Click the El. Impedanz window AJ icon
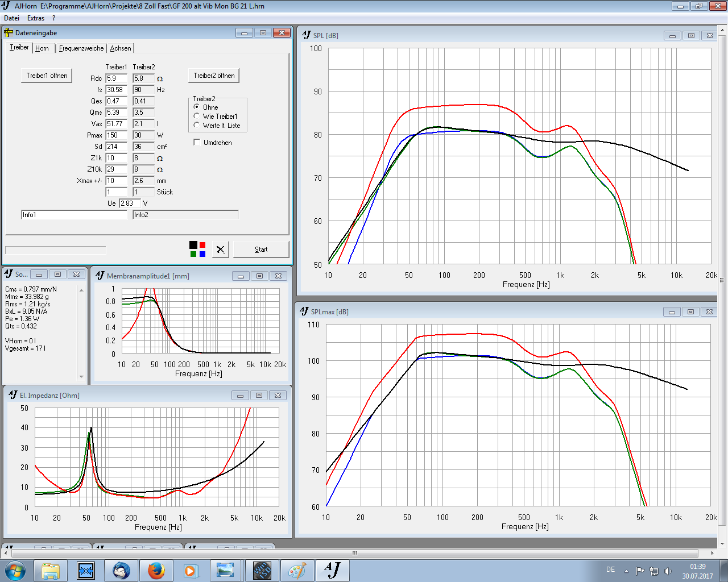Screen dimensions: 728x582 point(13,395)
